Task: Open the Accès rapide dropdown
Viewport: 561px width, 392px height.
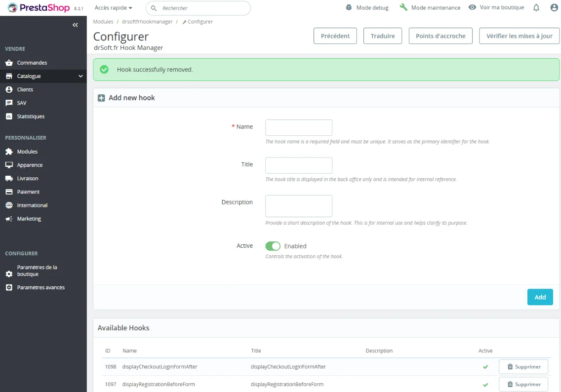Action: coord(113,7)
